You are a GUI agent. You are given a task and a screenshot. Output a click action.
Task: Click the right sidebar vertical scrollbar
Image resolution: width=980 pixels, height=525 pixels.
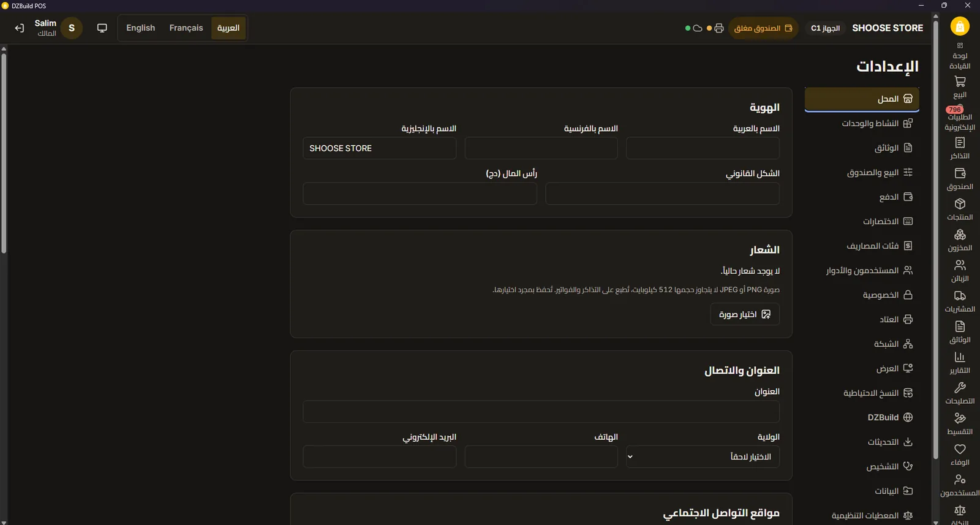point(935,239)
